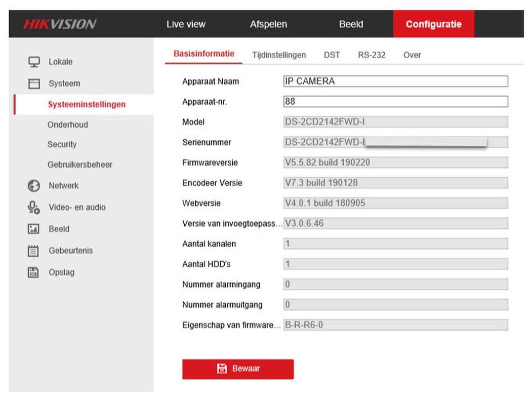Click the Aantal kanalen field
The image size is (532, 398).
396,244
